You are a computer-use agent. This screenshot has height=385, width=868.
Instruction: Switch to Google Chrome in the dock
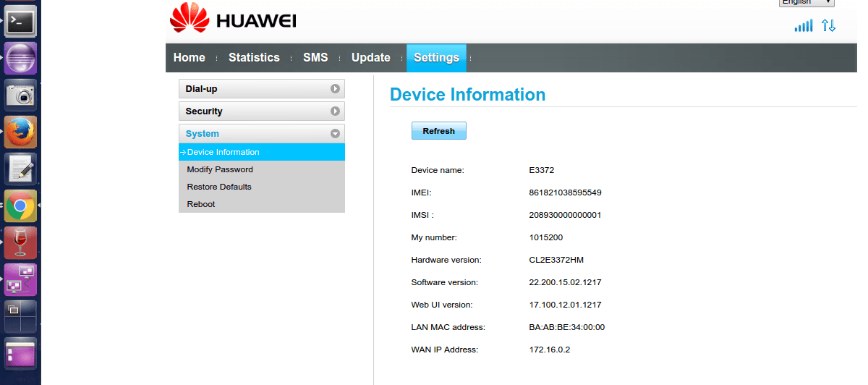(20, 206)
